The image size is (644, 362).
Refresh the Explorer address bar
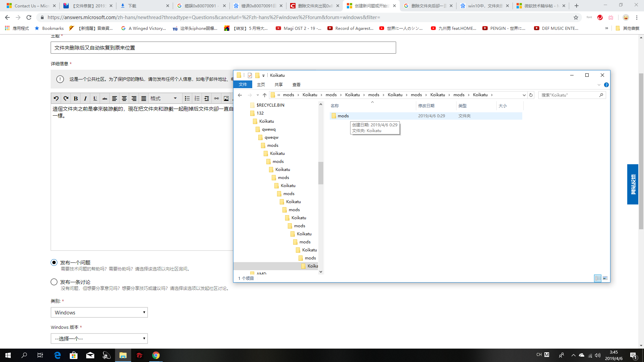[x=531, y=95]
